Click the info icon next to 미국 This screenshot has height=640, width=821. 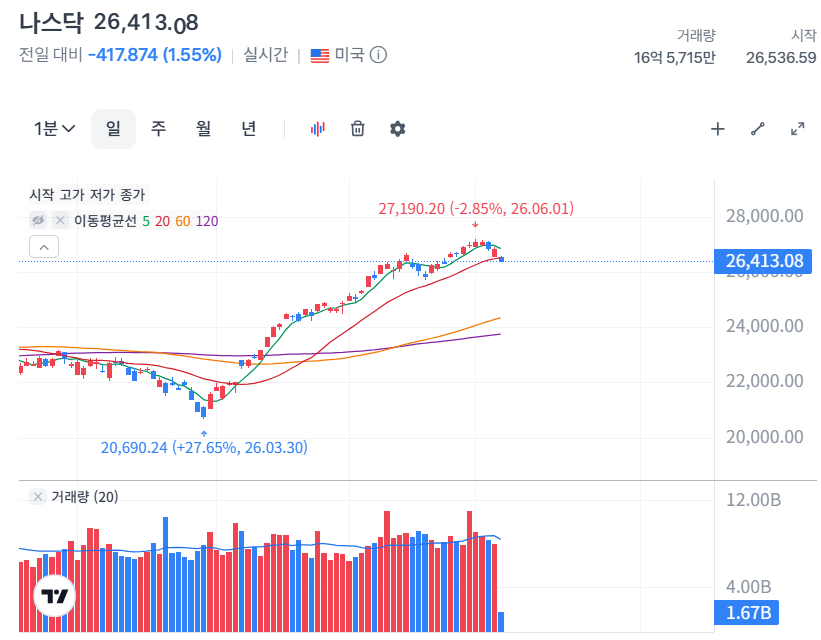(x=378, y=54)
